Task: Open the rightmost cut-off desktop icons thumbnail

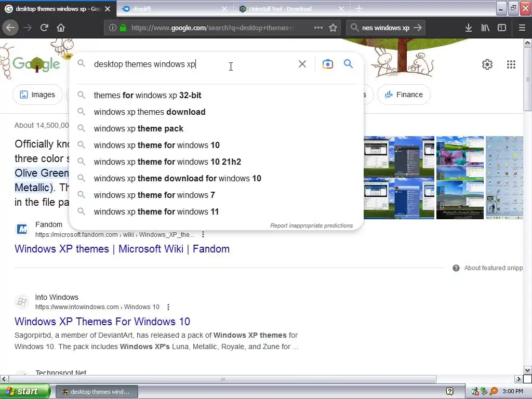Action: tap(504, 178)
